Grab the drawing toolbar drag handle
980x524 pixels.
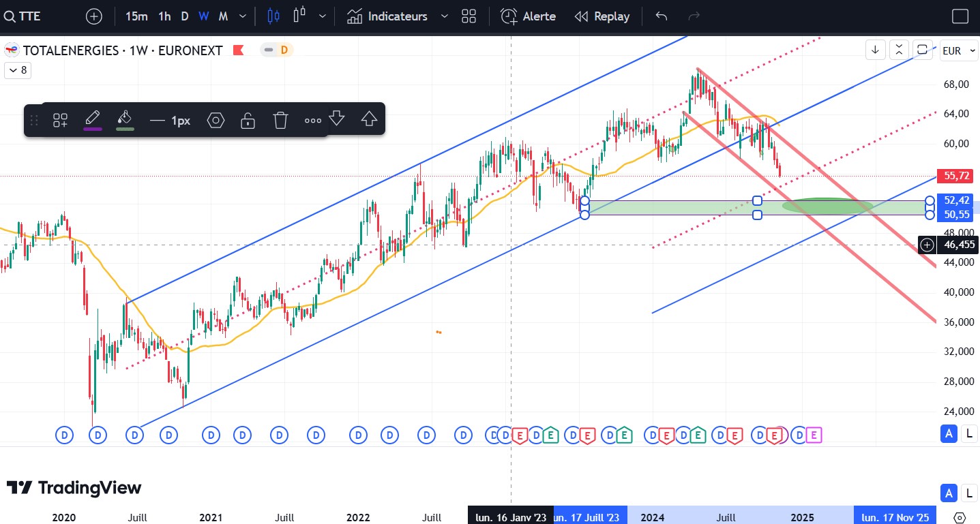coord(34,121)
